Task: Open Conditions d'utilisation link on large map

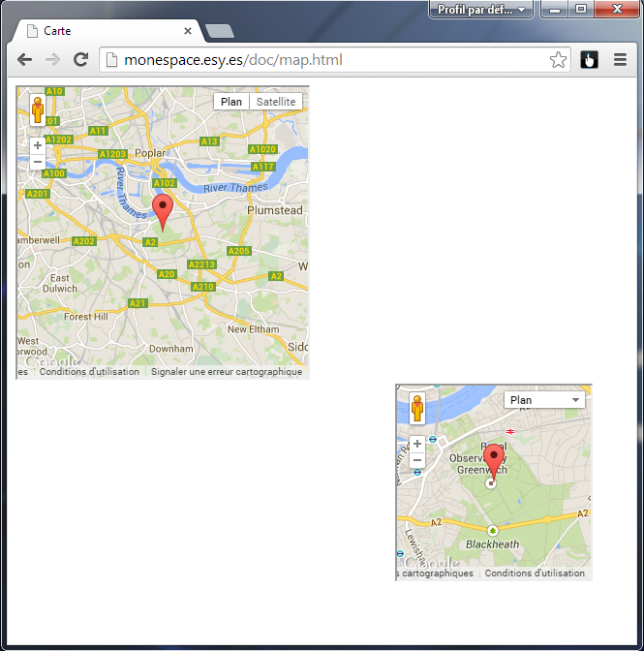Action: 89,372
